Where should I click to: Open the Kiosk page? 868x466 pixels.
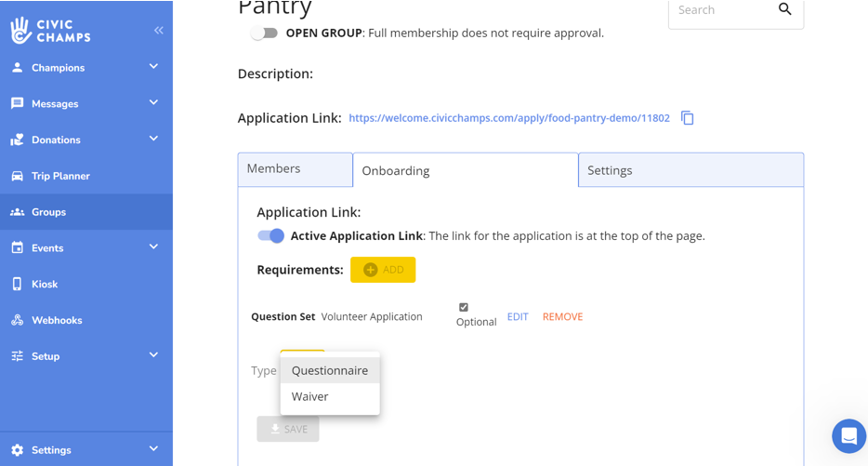pos(45,284)
